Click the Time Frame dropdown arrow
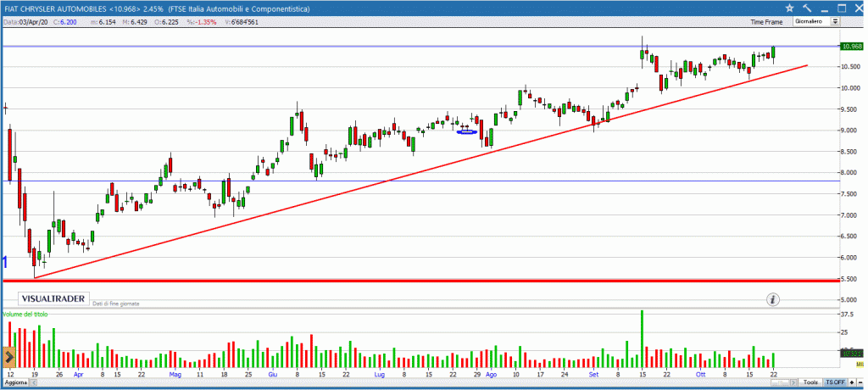Image resolution: width=868 pixels, height=390 pixels. [x=835, y=21]
